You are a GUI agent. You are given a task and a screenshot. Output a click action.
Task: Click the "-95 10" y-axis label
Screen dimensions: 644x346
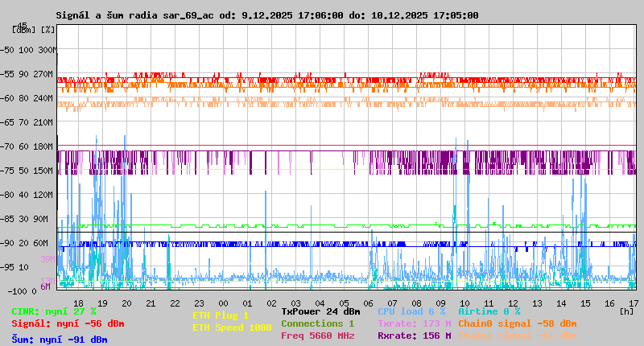[14, 267]
